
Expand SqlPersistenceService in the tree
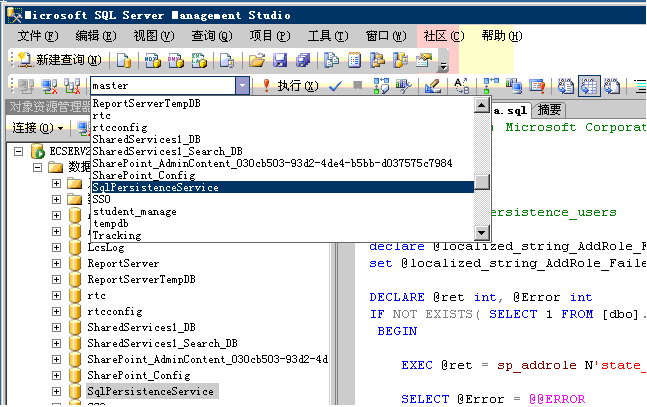(x=57, y=391)
